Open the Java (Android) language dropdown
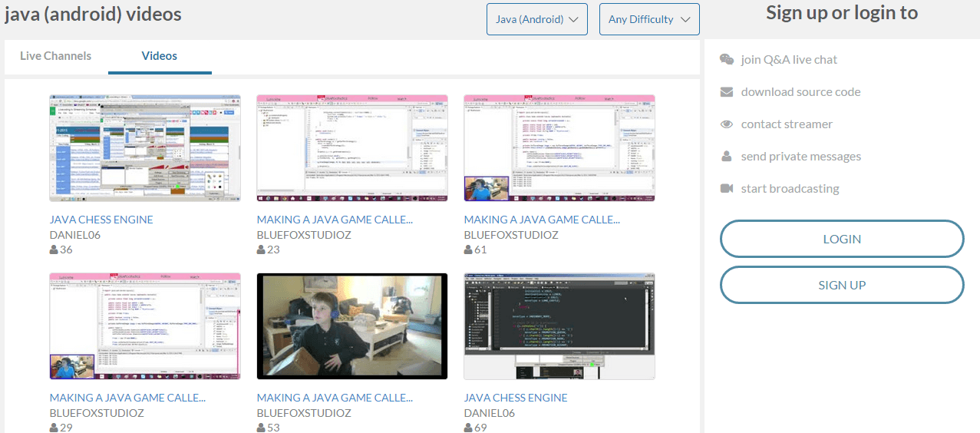This screenshot has width=980, height=433. point(536,19)
